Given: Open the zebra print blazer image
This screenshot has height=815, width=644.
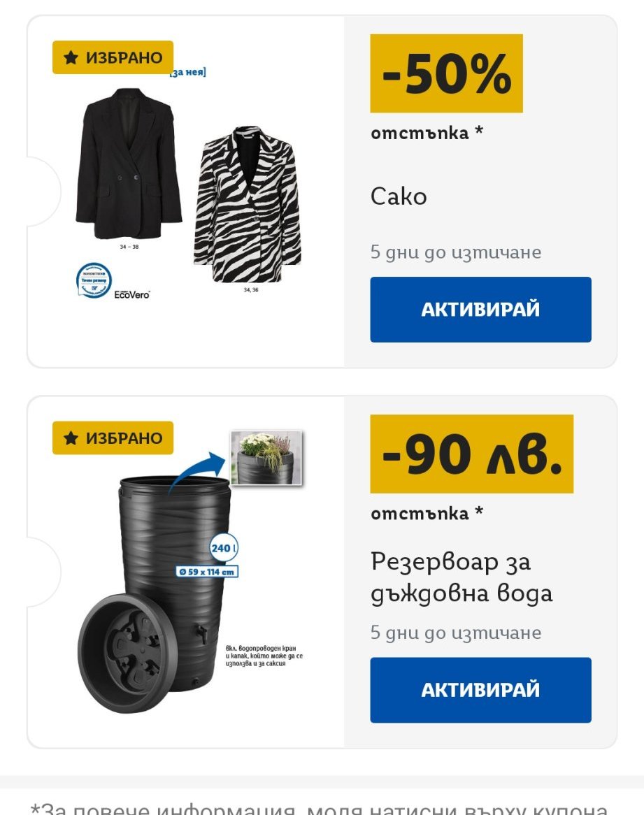Looking at the screenshot, I should pyautogui.click(x=247, y=204).
